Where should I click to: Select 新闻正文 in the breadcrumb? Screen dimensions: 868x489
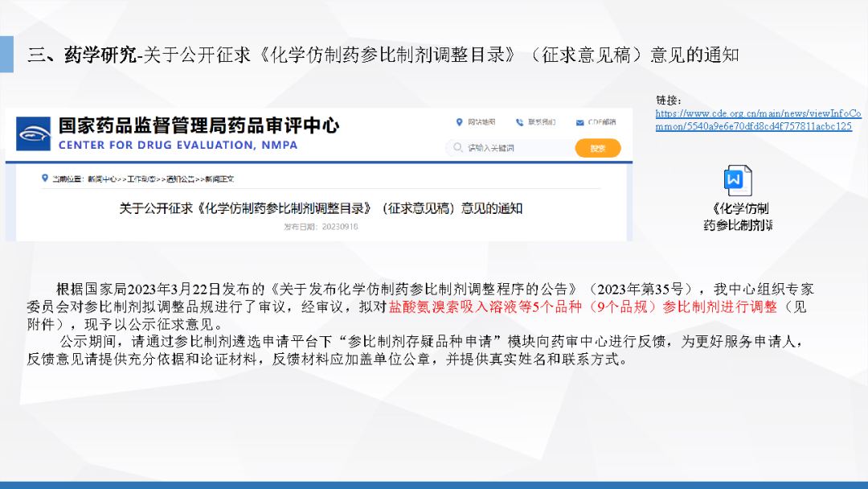219,179
